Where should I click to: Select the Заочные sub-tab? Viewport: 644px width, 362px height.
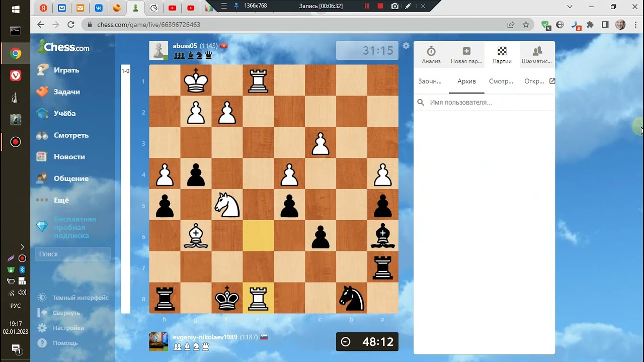tap(430, 81)
